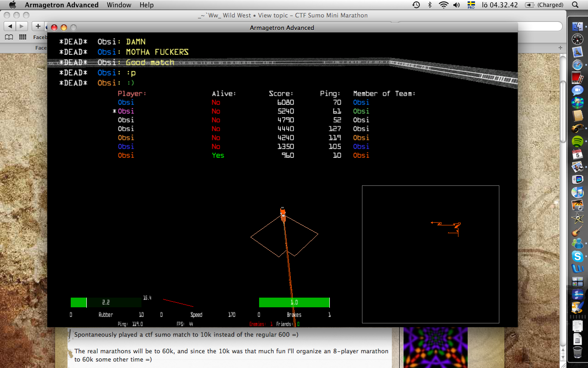
Task: Click chat line 'DAMN'
Action: pos(136,42)
